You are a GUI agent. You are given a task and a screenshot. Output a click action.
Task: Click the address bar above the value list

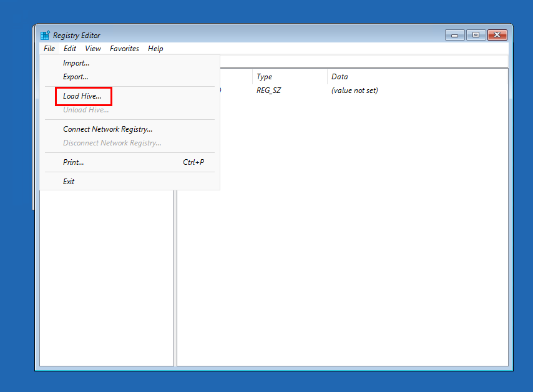point(362,61)
